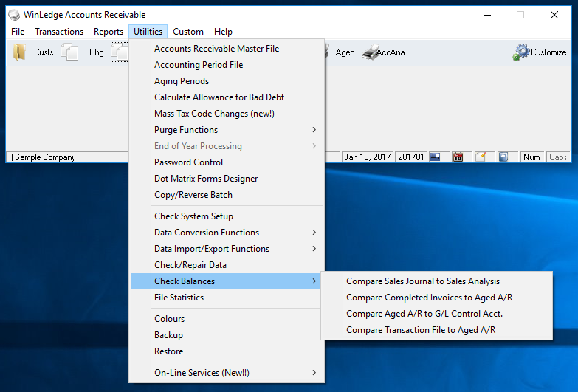Click the Customize gear icon
Image resolution: width=578 pixels, height=392 pixels.
click(x=523, y=52)
